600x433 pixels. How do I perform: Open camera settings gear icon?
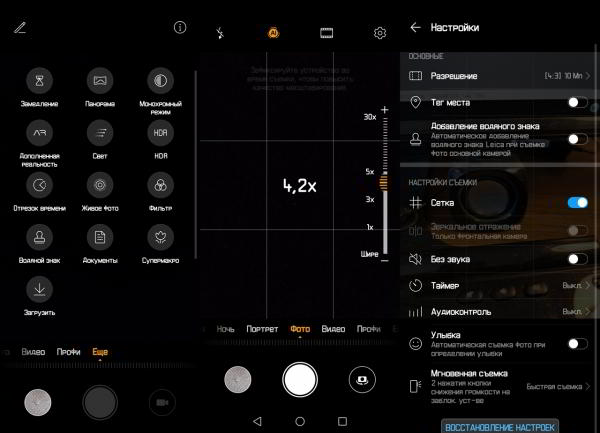[x=380, y=33]
